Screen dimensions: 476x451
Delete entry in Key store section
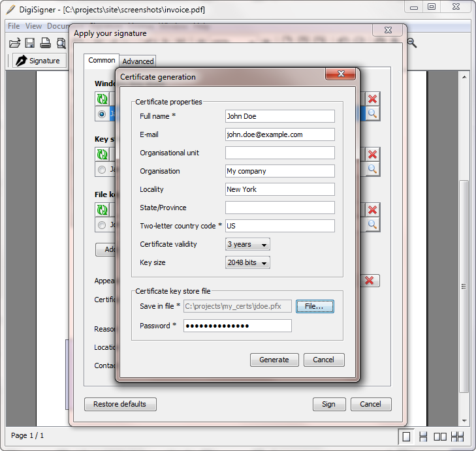point(372,155)
